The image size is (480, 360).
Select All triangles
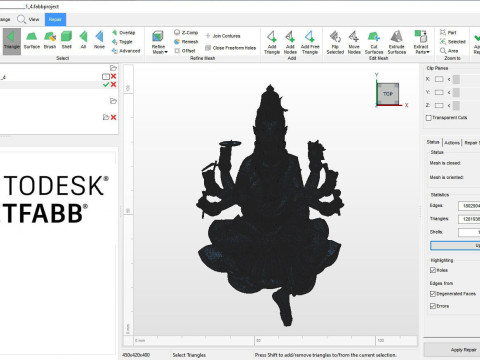(x=83, y=41)
